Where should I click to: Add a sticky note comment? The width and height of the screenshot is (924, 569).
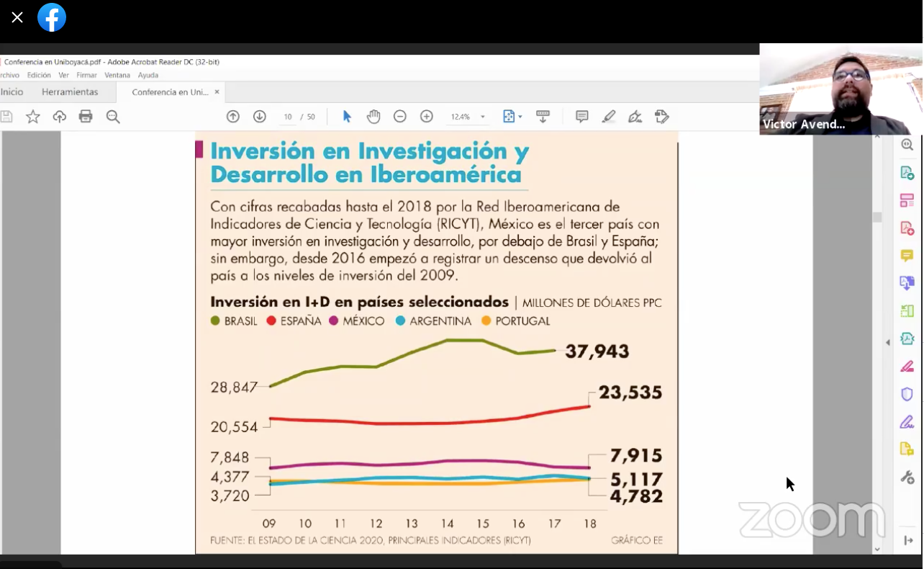tap(582, 117)
